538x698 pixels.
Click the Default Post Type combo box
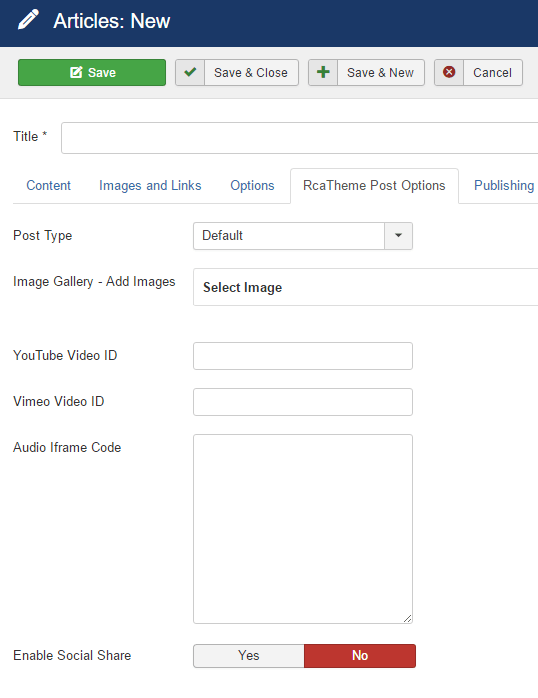[x=303, y=235]
